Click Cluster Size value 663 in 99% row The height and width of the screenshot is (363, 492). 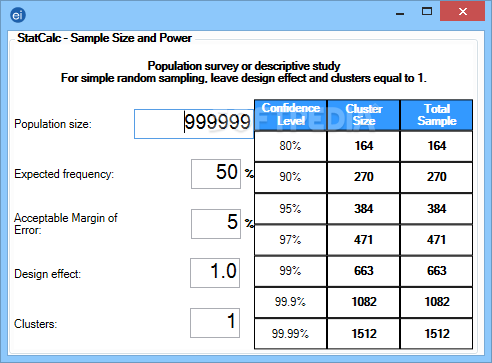tap(364, 271)
